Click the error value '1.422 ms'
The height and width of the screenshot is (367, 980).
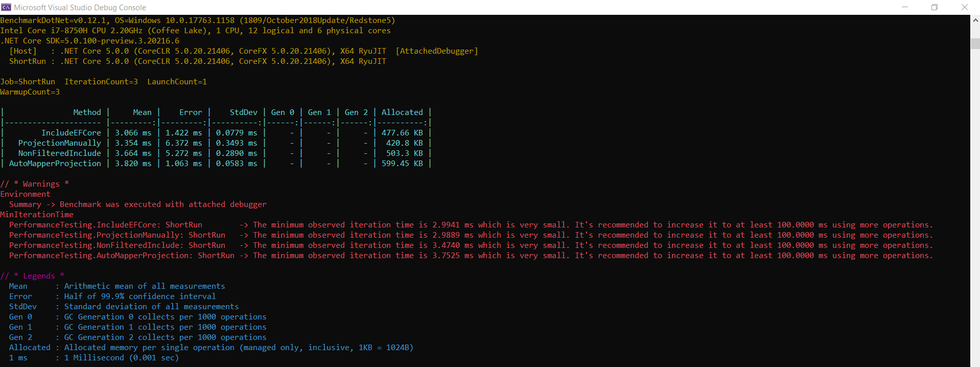pos(183,133)
